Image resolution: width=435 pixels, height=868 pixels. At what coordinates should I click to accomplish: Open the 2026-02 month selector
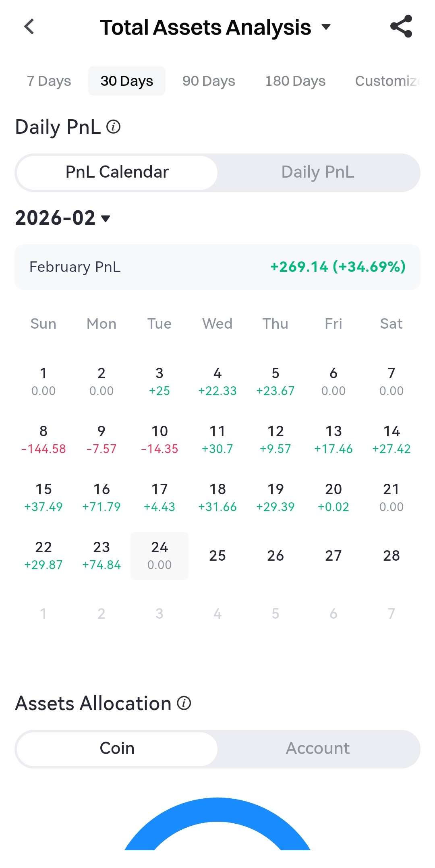point(63,218)
